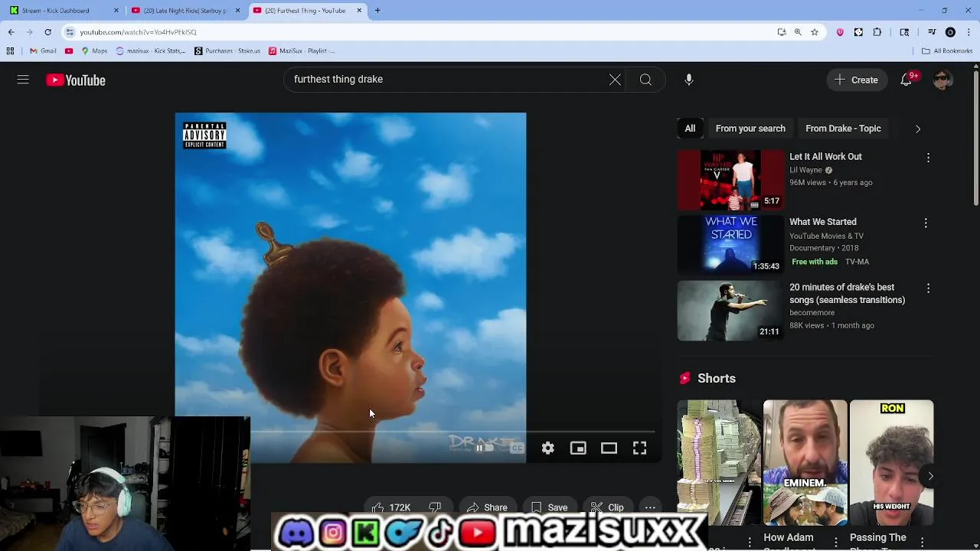Viewport: 980px width, 551px height.
Task: Click the Create button
Action: (857, 80)
